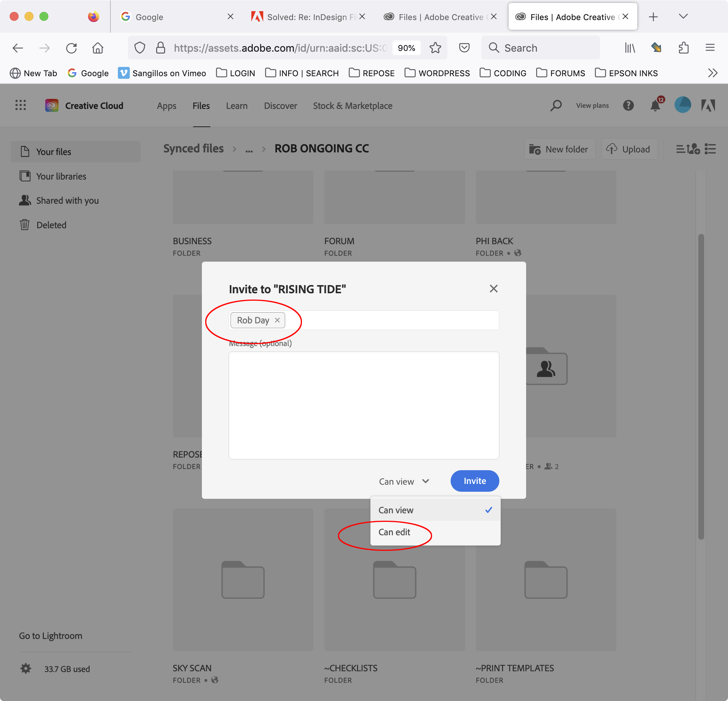
Task: Switch to the Solved: Re: InDesign browser tab
Action: 305,17
